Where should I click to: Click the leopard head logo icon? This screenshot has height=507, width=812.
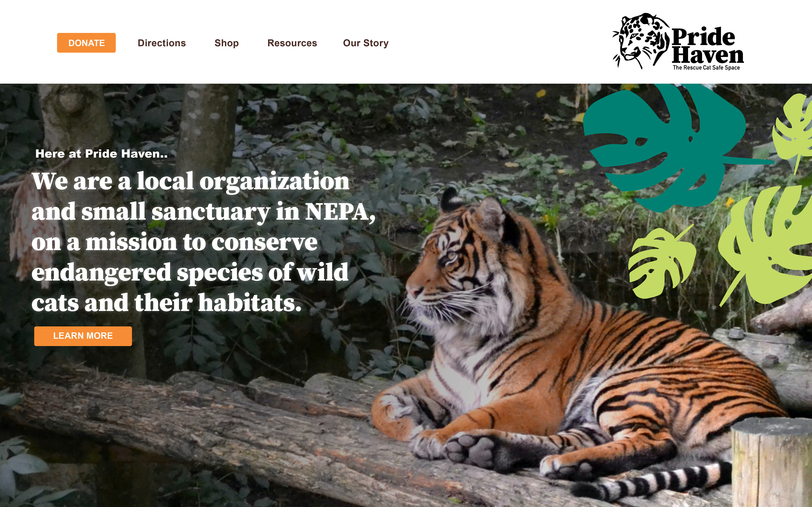[641, 41]
